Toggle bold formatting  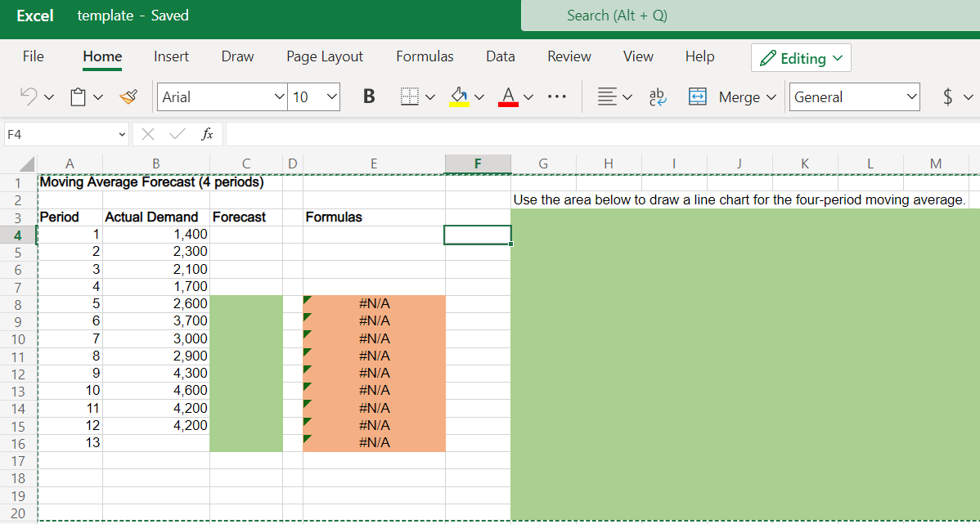pos(368,96)
